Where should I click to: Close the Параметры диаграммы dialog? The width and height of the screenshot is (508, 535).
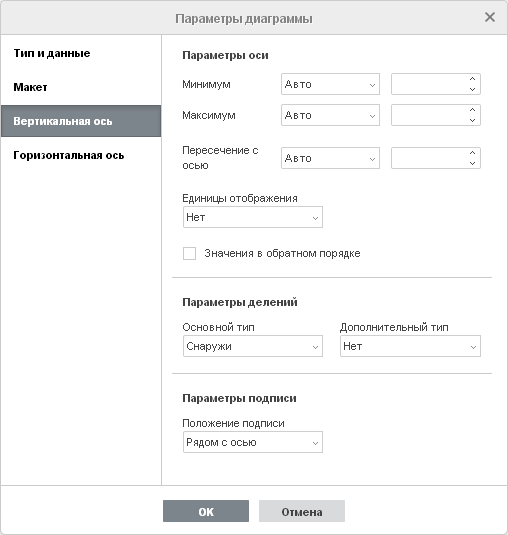[490, 17]
